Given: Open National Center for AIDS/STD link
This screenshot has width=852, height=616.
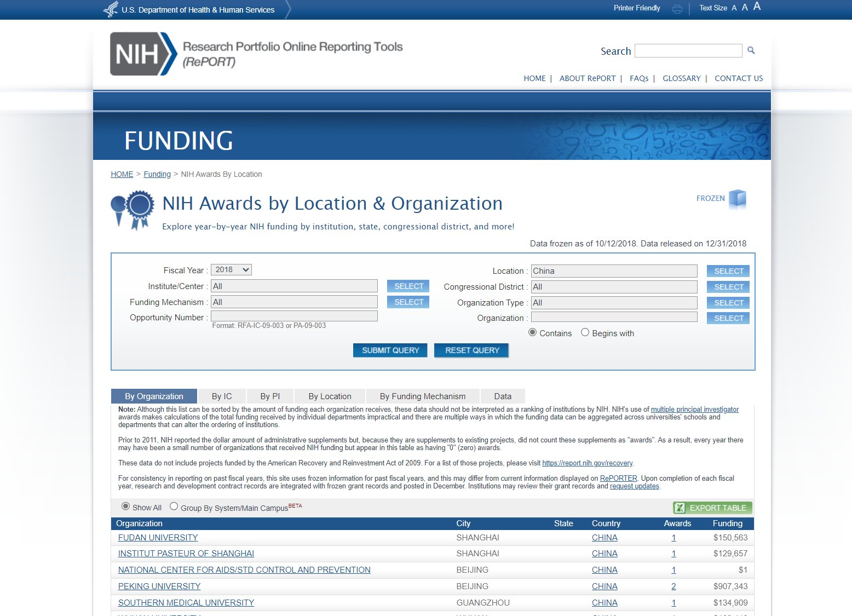Looking at the screenshot, I should (244, 570).
